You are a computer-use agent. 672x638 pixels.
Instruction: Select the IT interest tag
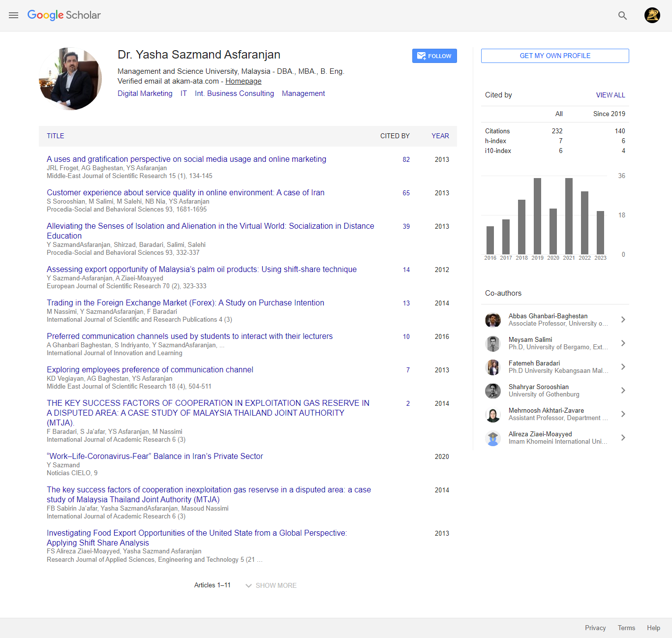183,93
